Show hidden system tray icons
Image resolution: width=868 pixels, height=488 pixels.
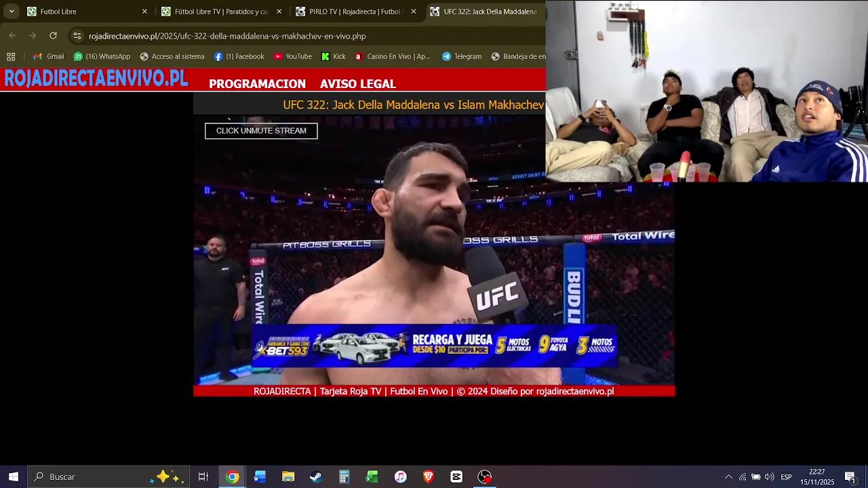(x=728, y=476)
